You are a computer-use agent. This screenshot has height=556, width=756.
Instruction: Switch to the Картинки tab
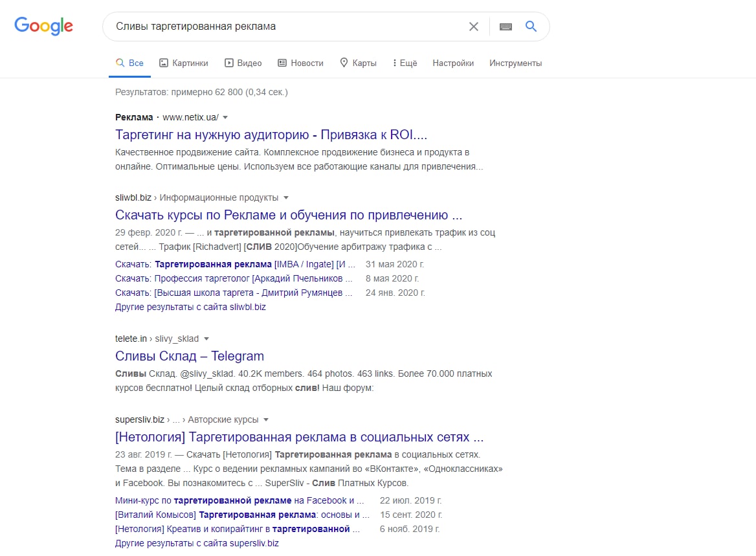184,63
